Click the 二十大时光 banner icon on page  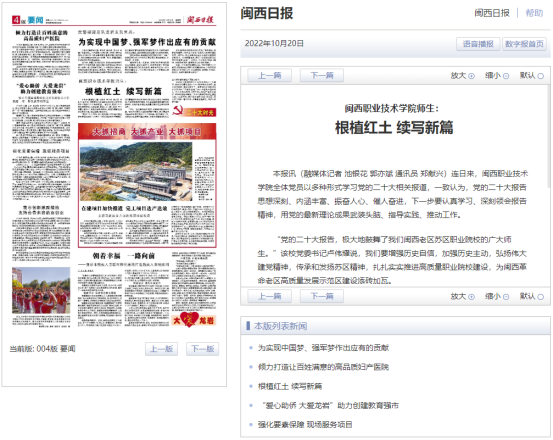point(194,111)
